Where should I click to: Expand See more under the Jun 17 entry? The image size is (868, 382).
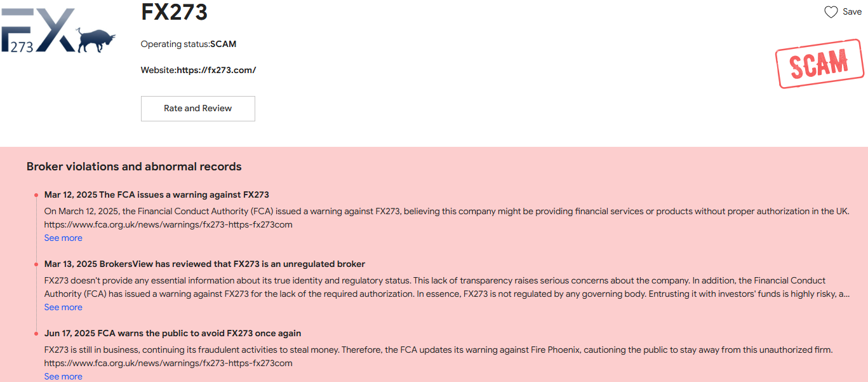click(x=63, y=376)
